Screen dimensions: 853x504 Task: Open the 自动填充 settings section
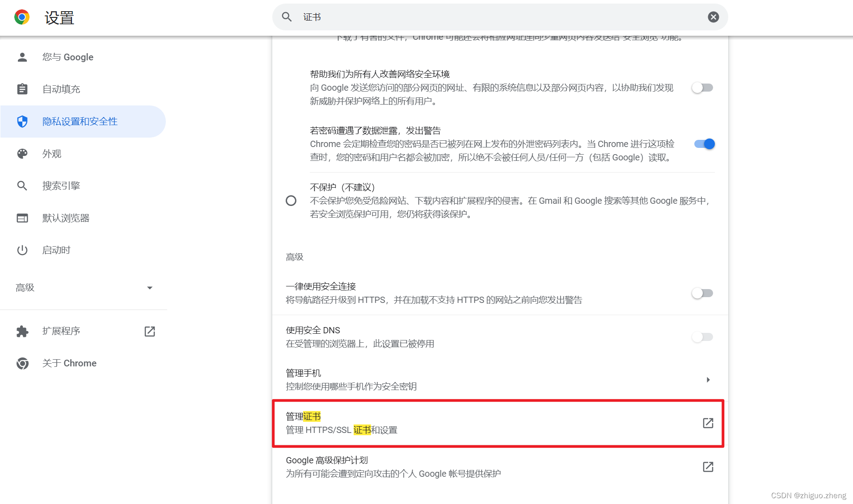click(83, 89)
